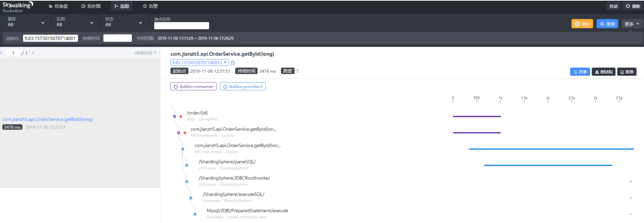Screen dimensions: 644x223
Task: Click the blue parseSQL duration bar
Action: [x=548, y=165]
